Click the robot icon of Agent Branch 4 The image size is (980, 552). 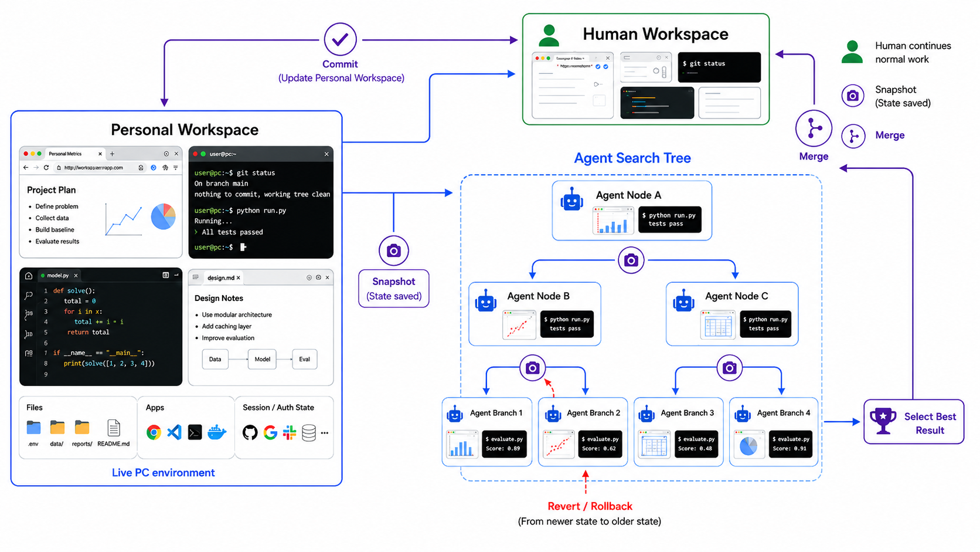tap(743, 414)
